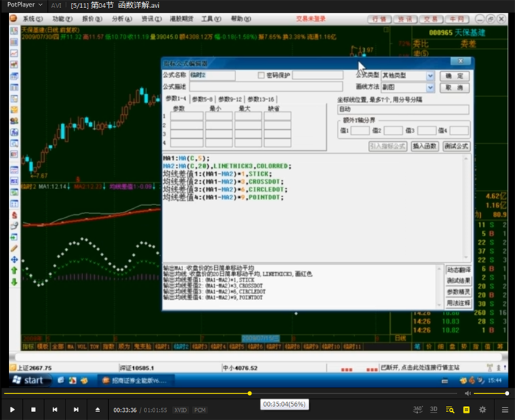Click the 测试公式 button
Image resolution: width=515 pixels, height=420 pixels.
456,146
